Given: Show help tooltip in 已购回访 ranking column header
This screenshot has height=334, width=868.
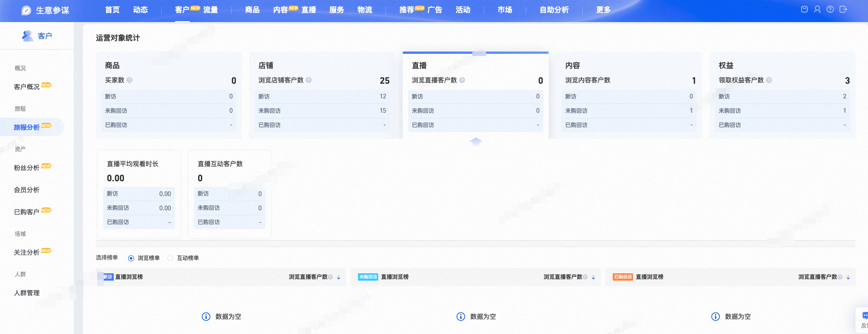Looking at the screenshot, I should click(x=840, y=277).
